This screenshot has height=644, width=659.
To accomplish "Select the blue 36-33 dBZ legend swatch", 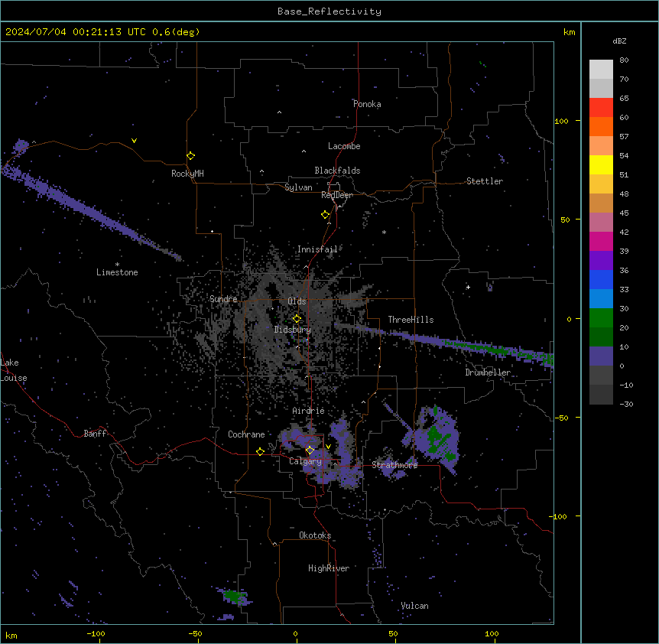I will (601, 279).
